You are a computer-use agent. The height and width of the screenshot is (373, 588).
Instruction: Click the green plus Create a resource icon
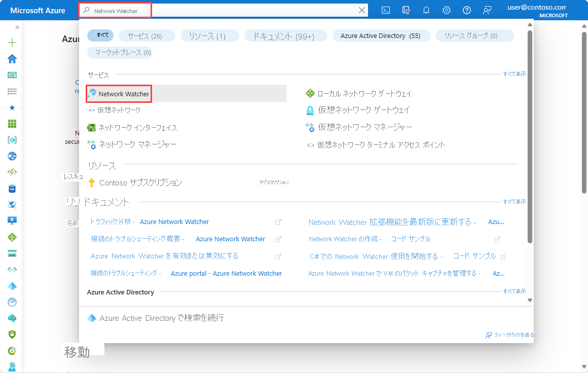[x=12, y=43]
